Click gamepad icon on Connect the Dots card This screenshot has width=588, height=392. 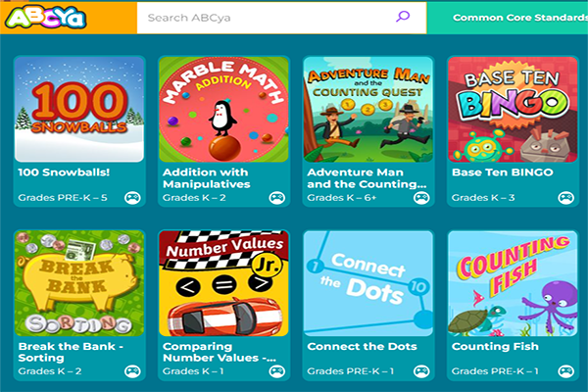[421, 372]
